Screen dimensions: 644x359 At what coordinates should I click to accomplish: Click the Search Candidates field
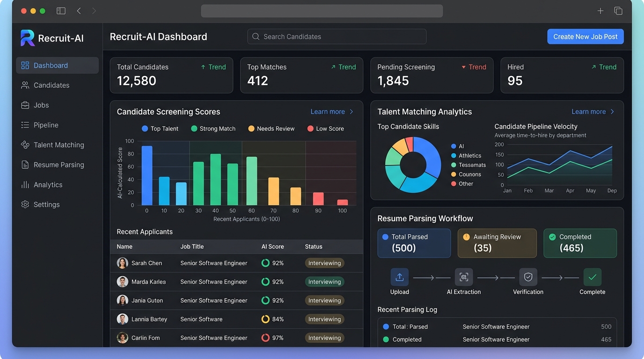coord(337,36)
